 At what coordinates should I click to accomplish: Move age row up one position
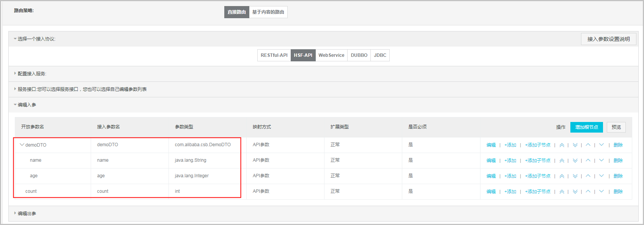point(588,176)
